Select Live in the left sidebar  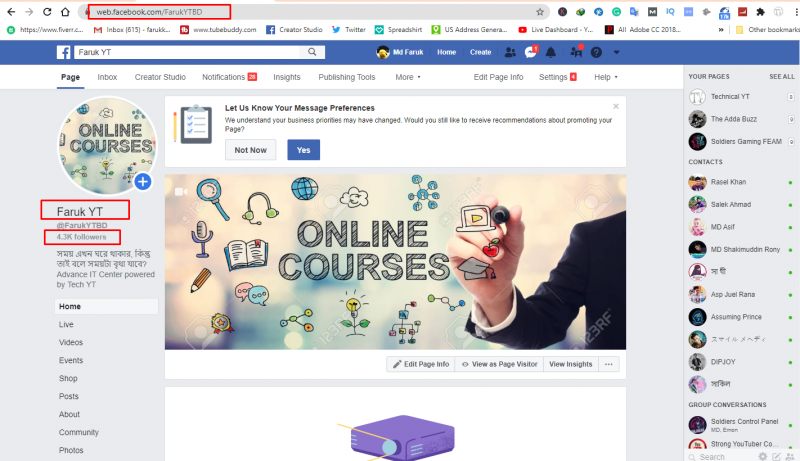point(66,324)
